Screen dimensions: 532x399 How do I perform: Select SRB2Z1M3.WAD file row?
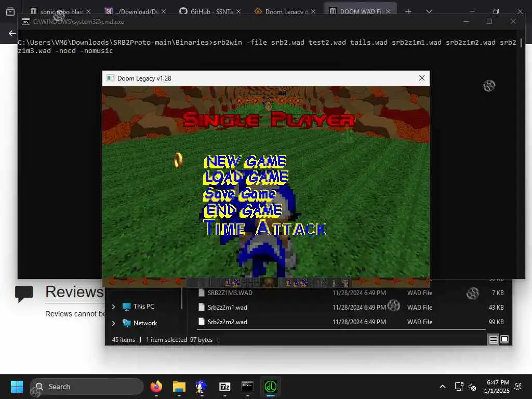(x=352, y=293)
